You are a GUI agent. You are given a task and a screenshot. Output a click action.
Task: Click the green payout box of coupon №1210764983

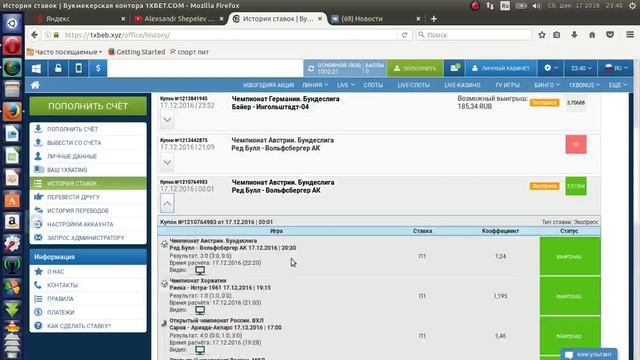point(576,186)
